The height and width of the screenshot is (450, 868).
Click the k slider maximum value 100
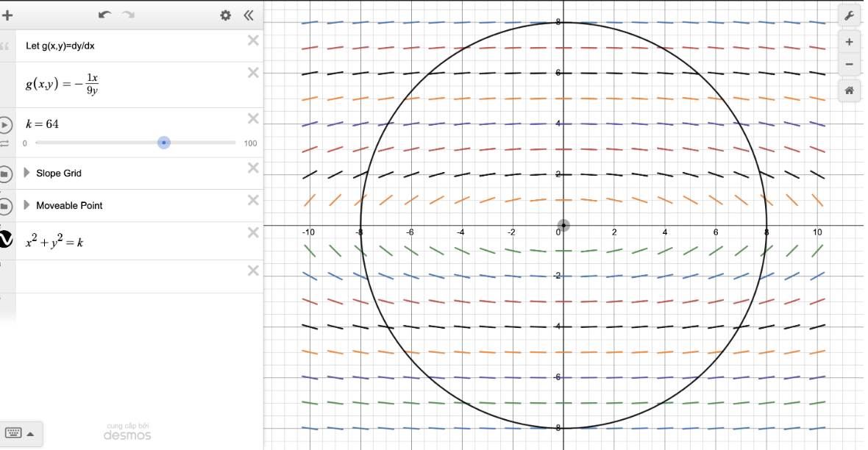point(250,143)
